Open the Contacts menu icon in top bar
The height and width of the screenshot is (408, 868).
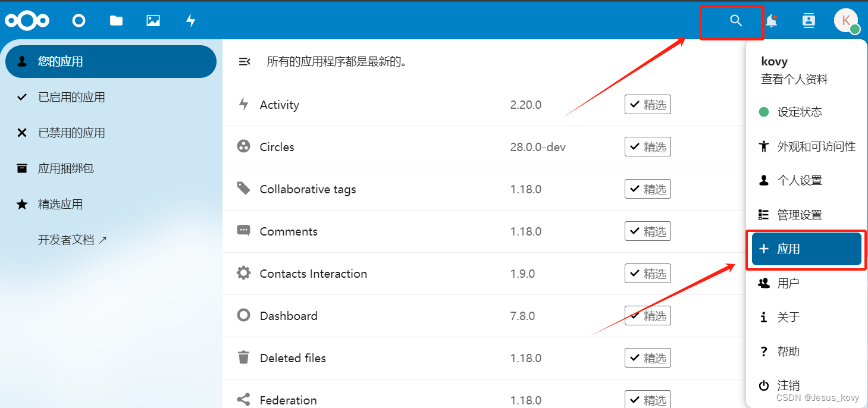pos(808,20)
